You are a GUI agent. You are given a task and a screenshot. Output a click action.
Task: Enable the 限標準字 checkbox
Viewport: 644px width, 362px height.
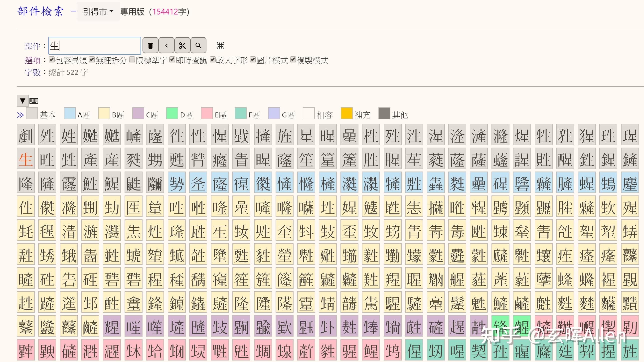132,59
